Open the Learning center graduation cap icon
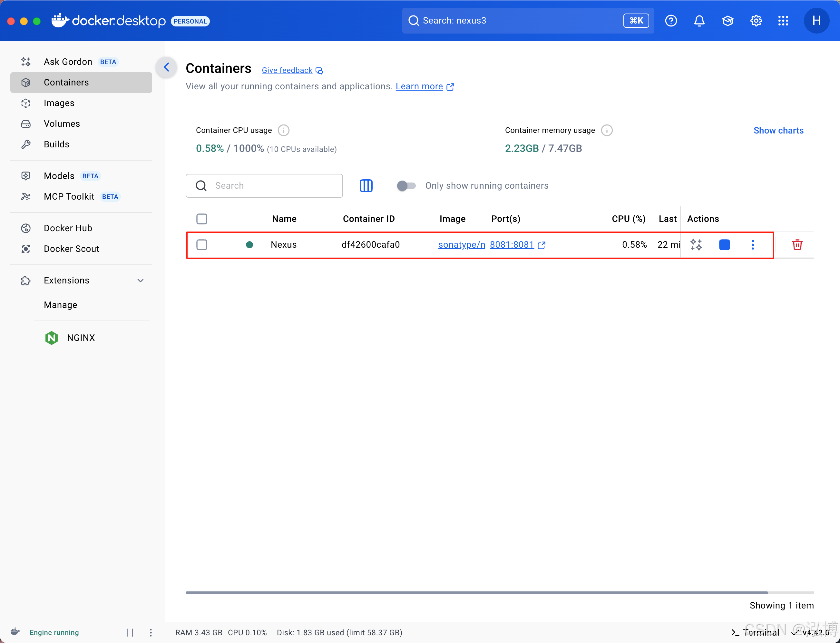Image resolution: width=840 pixels, height=643 pixels. pos(727,21)
